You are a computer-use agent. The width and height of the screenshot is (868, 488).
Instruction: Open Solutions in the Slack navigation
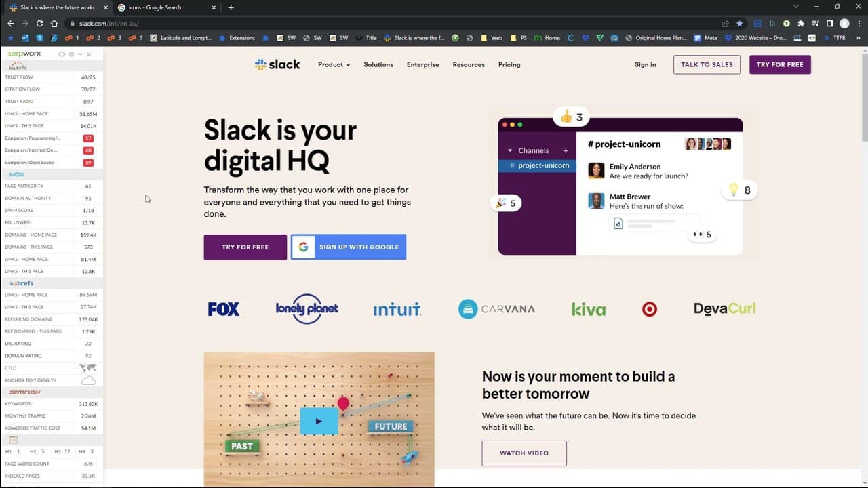[378, 64]
